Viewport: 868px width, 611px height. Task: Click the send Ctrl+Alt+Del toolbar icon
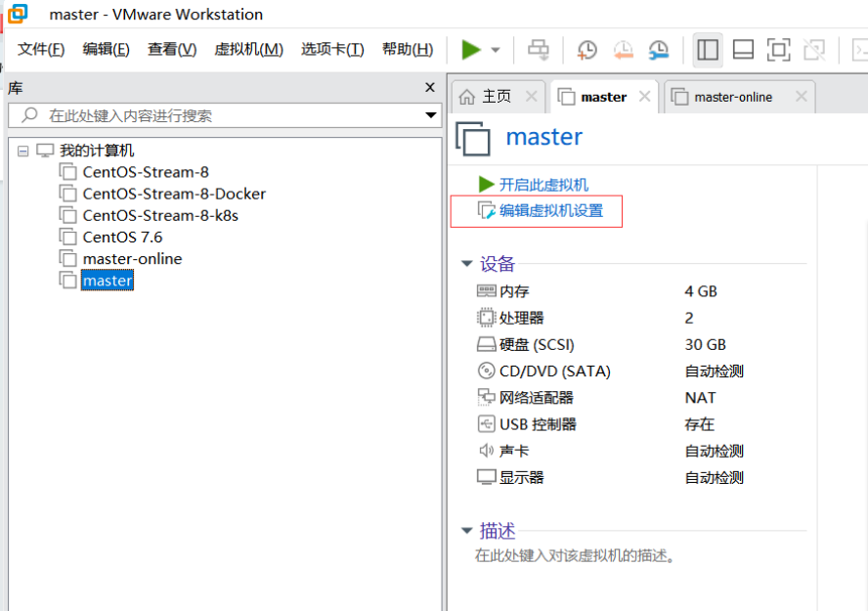coord(538,50)
